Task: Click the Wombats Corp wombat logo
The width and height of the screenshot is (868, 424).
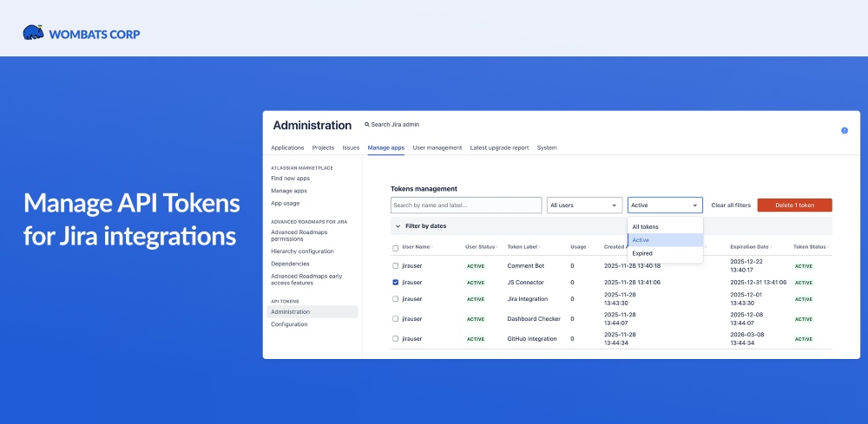Action: pyautogui.click(x=33, y=33)
